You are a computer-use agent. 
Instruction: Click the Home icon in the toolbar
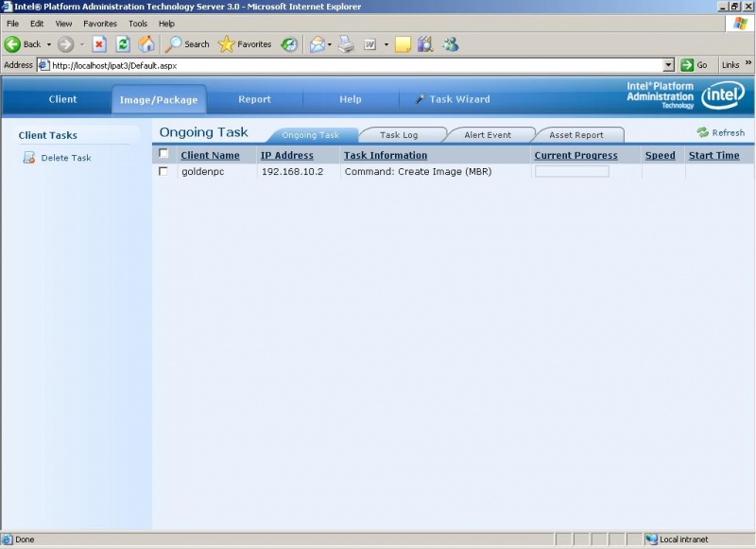click(146, 43)
